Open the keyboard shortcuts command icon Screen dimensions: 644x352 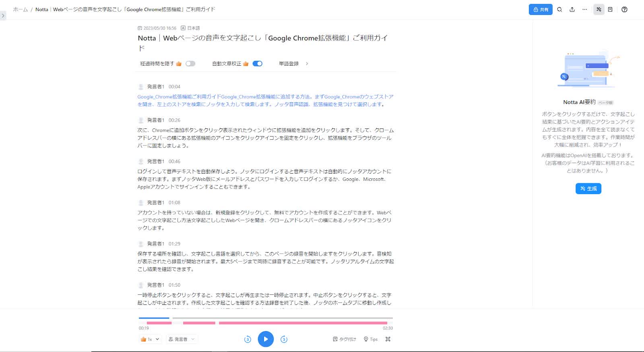388,339
